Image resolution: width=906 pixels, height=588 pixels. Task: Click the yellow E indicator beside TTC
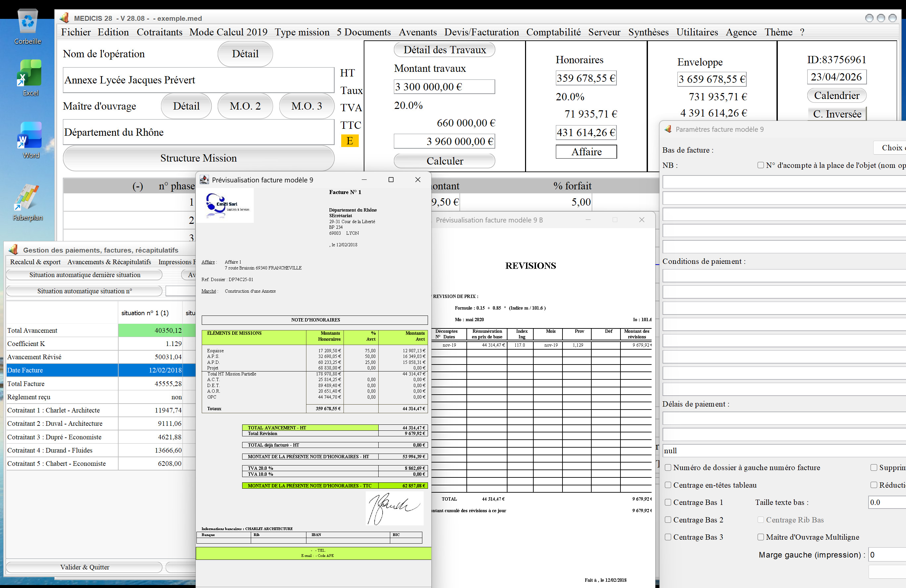pyautogui.click(x=349, y=141)
